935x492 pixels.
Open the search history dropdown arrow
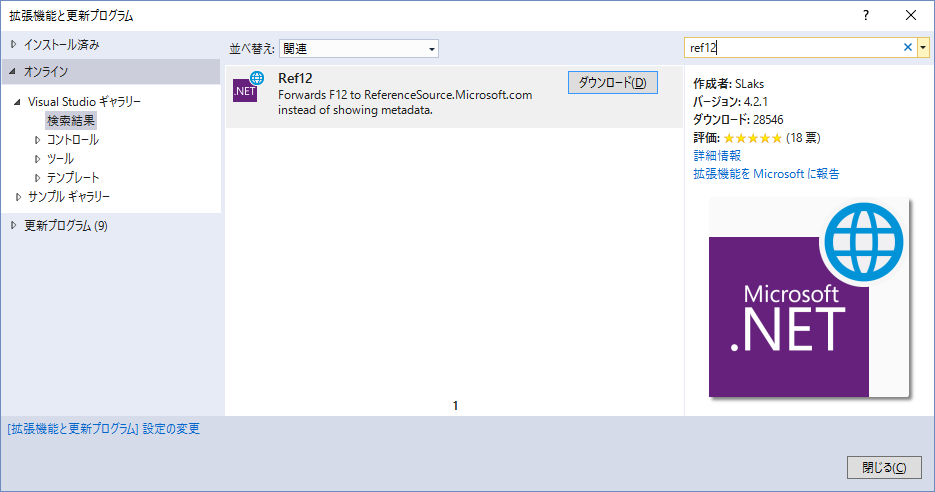pos(923,48)
